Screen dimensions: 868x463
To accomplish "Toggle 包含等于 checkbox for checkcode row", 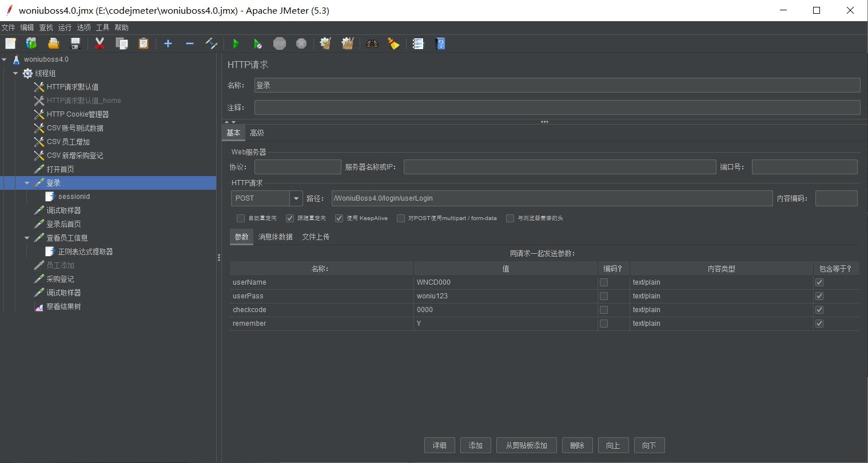I will pyautogui.click(x=819, y=310).
